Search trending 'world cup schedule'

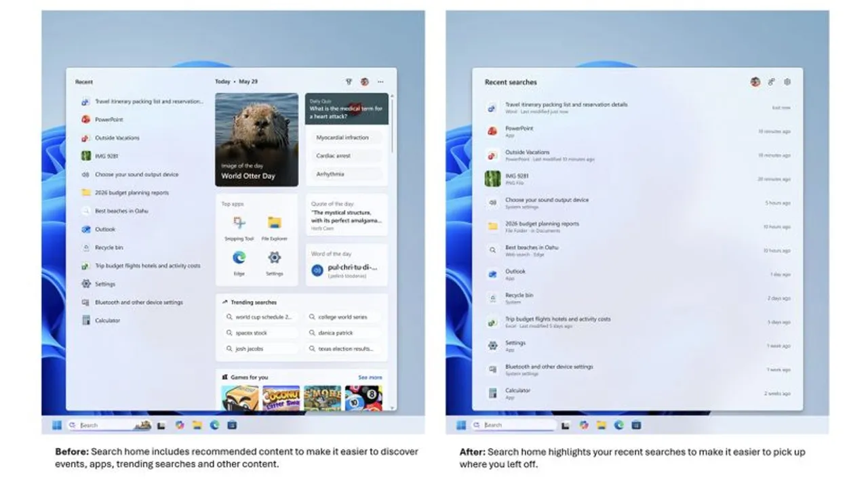click(260, 317)
